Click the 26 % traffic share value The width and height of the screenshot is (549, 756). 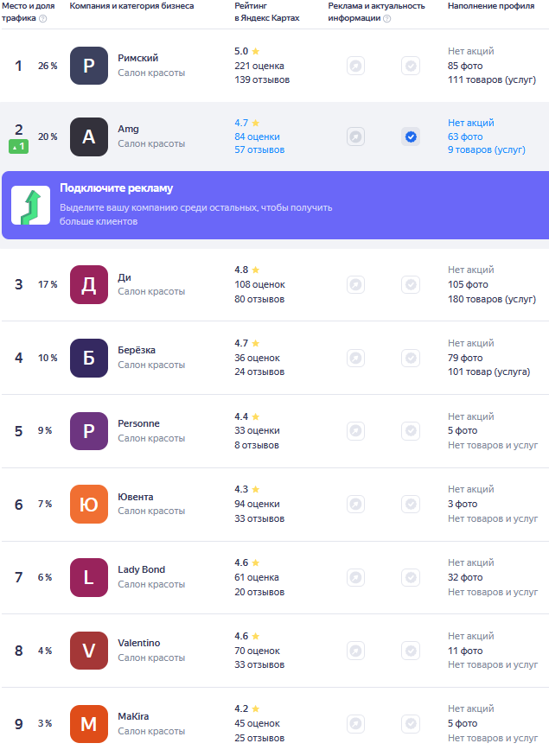[48, 66]
